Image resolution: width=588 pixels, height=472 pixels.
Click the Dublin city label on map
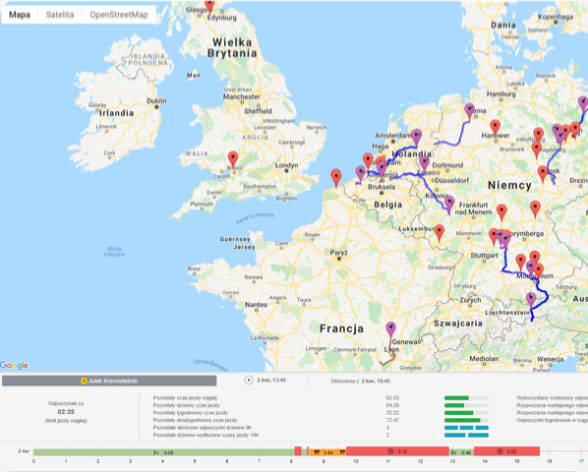[x=156, y=101]
